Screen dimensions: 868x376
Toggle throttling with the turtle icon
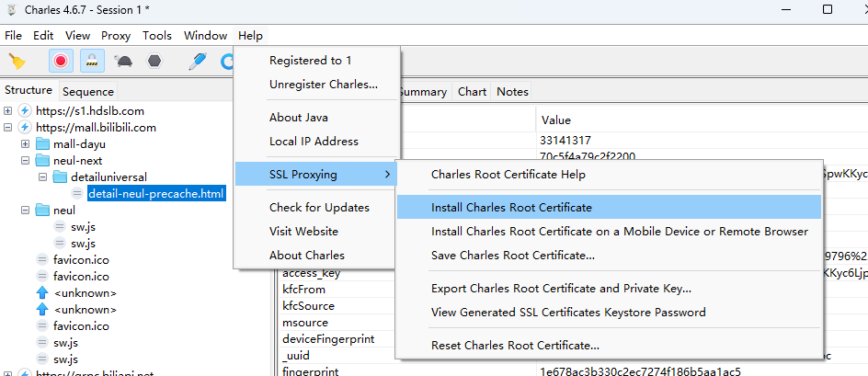123,61
